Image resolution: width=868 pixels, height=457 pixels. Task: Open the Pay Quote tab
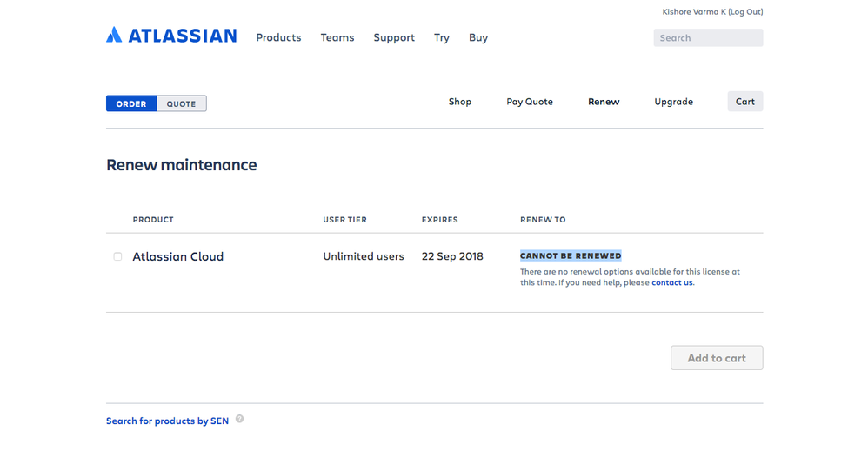pos(530,102)
